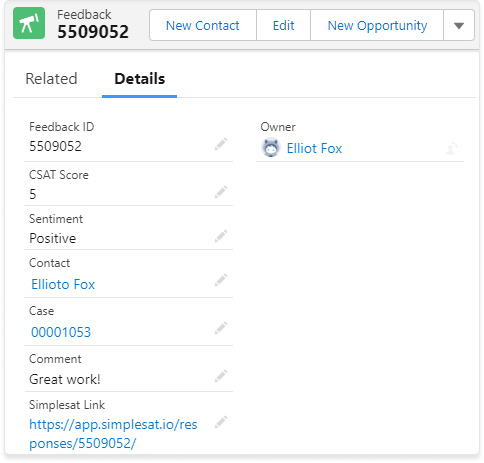Click the comment text Great work!
Screen dimensions: 484x463
click(65, 379)
